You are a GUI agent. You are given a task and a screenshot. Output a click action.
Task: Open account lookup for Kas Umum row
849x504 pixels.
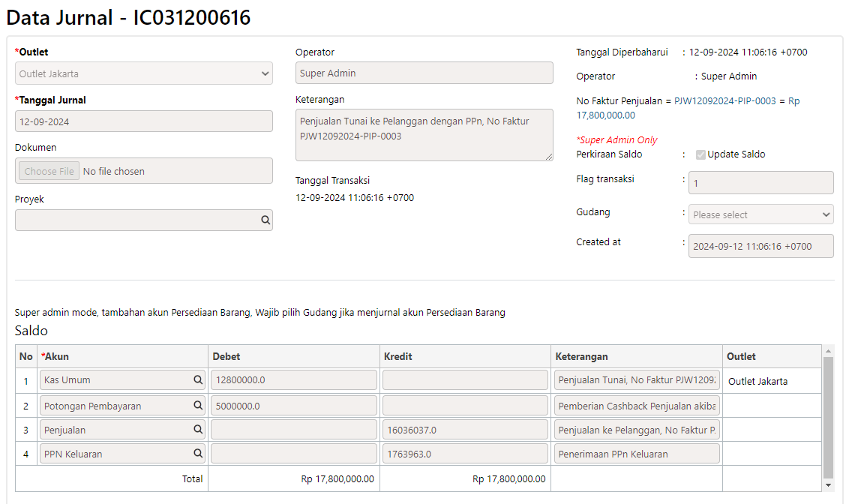[x=198, y=380]
